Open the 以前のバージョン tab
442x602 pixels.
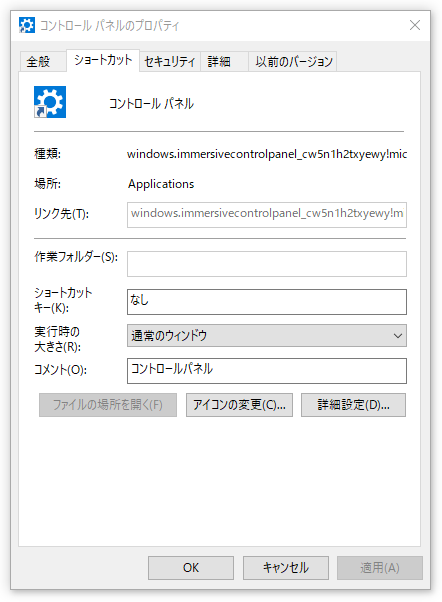tap(293, 61)
